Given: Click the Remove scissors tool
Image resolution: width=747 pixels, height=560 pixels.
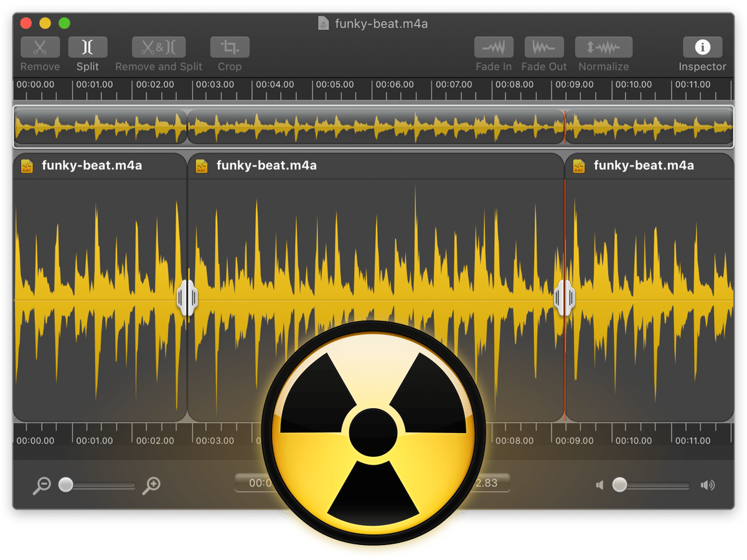Looking at the screenshot, I should click(40, 48).
